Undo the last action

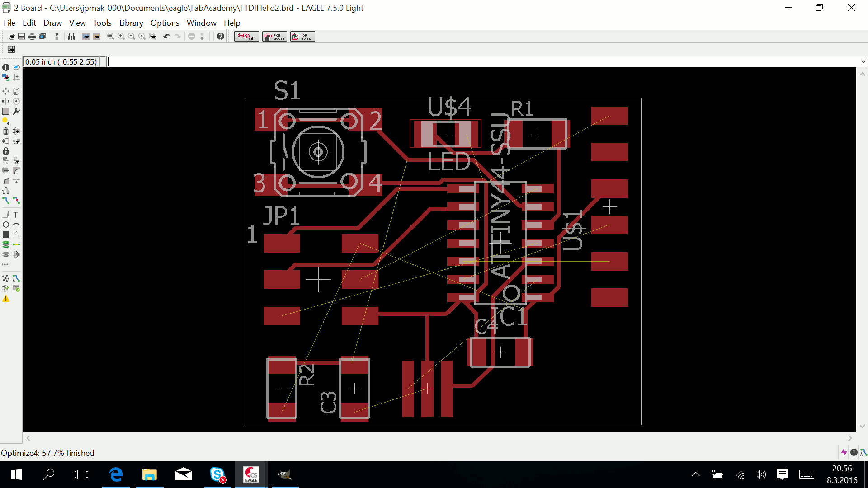[167, 36]
